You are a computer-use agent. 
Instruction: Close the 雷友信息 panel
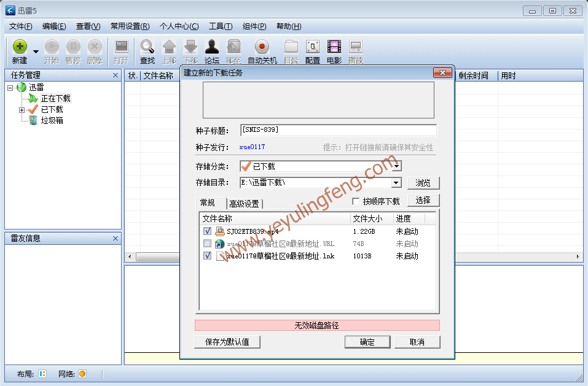coord(116,239)
